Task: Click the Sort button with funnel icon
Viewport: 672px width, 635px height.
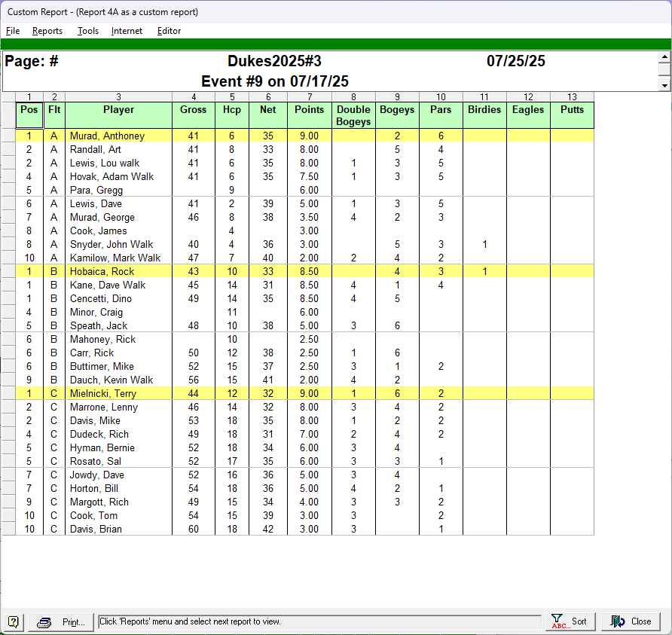Action: click(x=569, y=621)
